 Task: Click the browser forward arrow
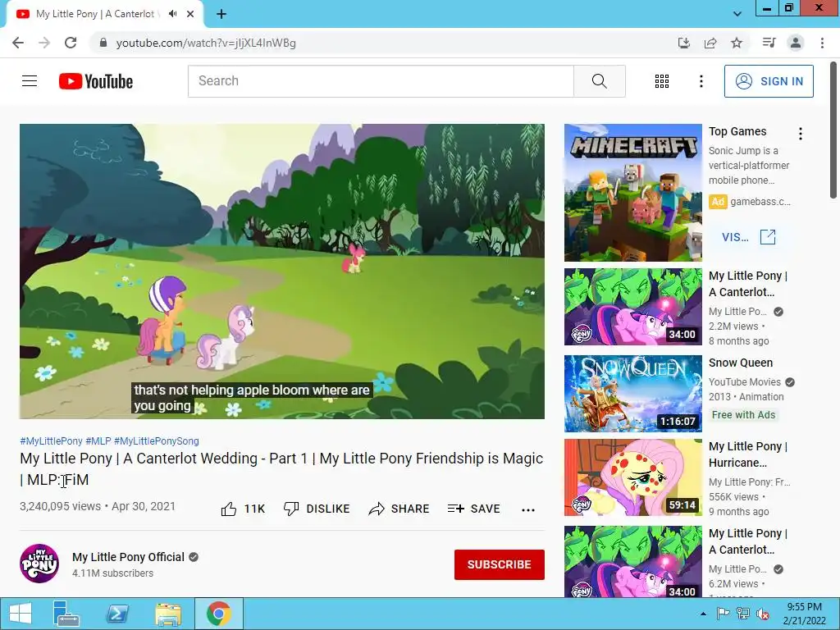[x=44, y=43]
